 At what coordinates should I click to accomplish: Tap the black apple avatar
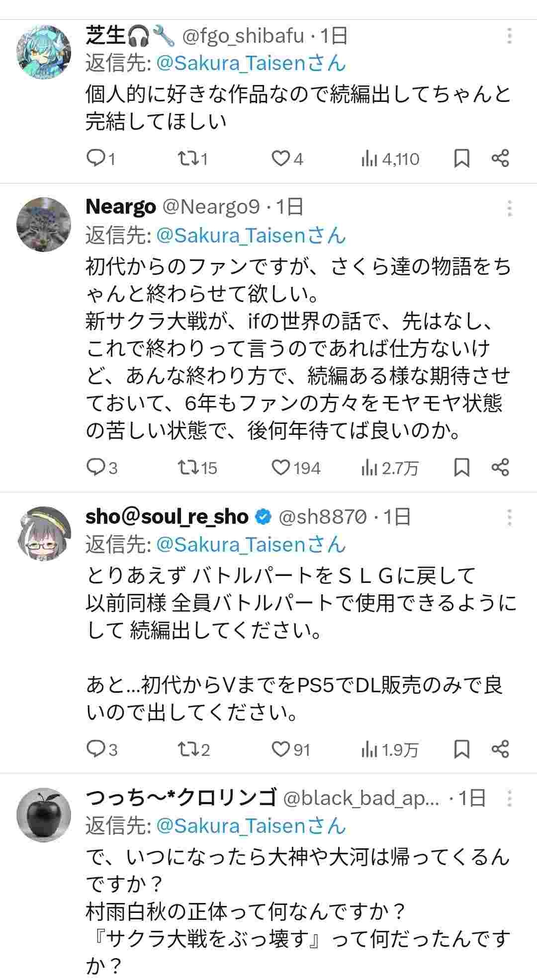point(44,815)
